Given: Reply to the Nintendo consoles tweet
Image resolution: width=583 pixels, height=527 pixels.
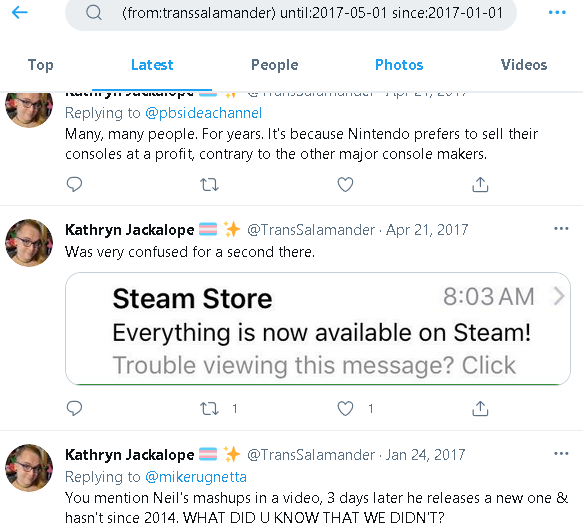Looking at the screenshot, I should 74,184.
